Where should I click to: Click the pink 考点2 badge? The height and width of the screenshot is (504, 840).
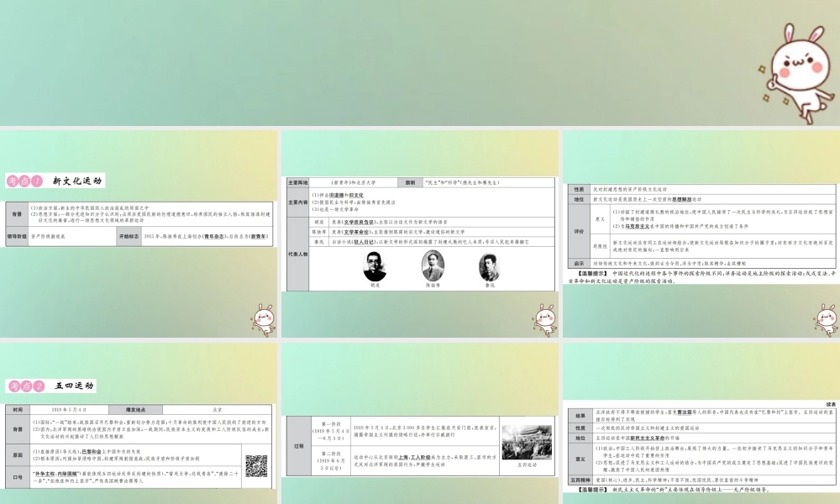pyautogui.click(x=25, y=386)
